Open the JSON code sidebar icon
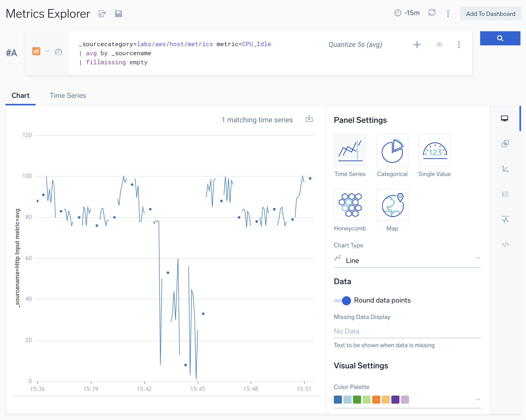The image size is (526, 420). click(505, 245)
